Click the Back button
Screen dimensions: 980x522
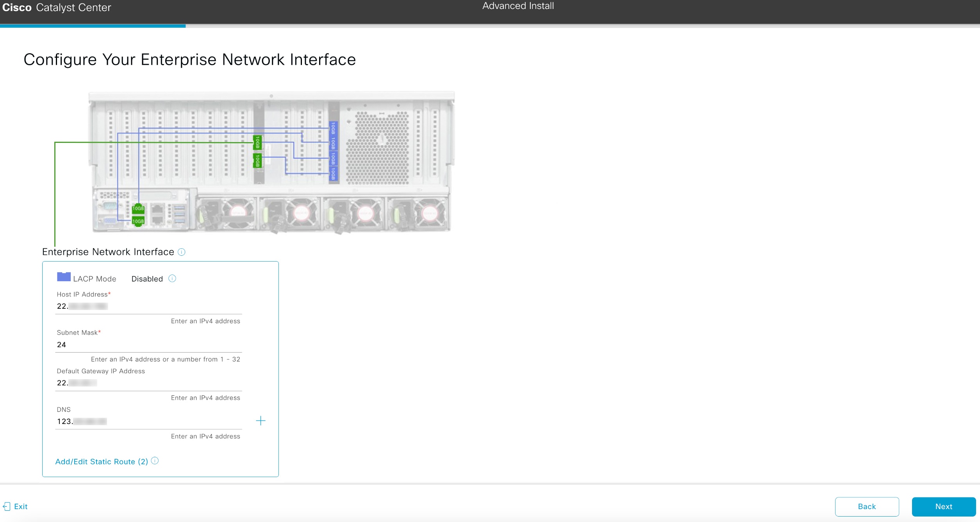coord(866,506)
